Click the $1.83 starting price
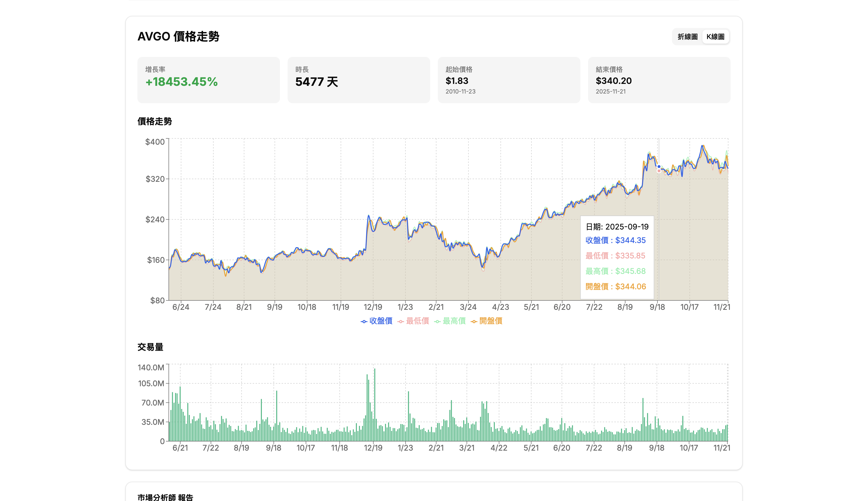The width and height of the screenshot is (868, 501). [x=456, y=81]
